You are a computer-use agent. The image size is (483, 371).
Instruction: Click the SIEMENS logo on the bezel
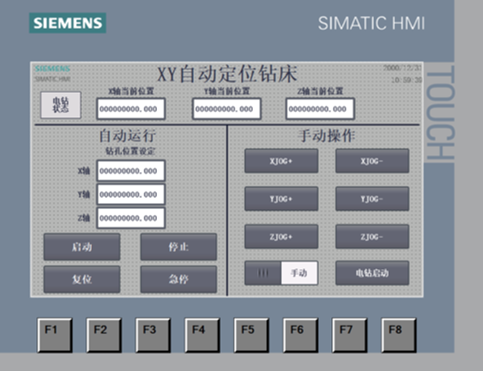point(68,23)
